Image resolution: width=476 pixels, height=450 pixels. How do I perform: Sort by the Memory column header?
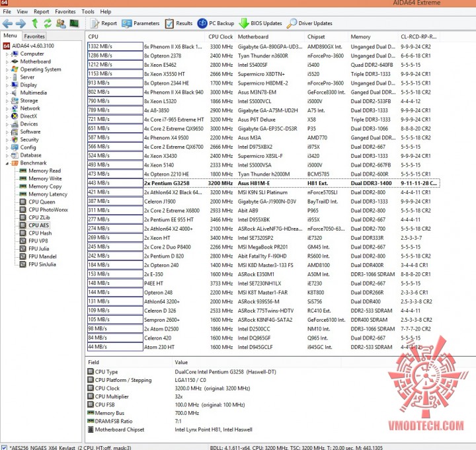[x=373, y=37]
